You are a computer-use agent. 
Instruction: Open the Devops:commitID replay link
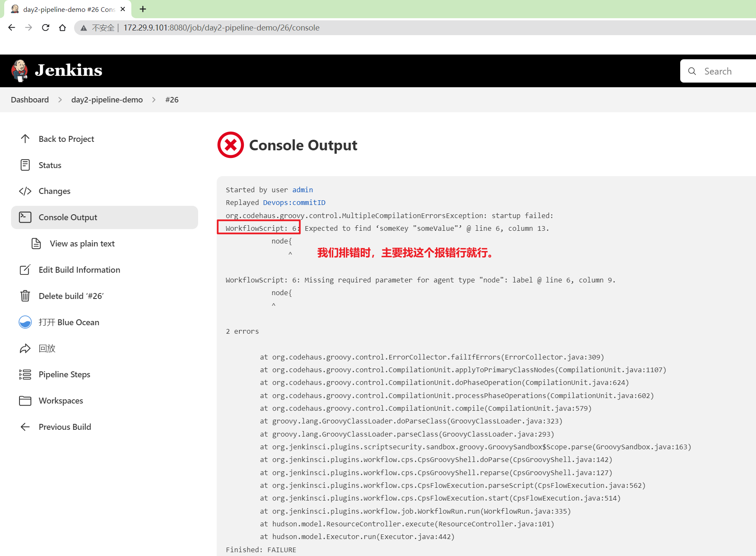tap(294, 202)
